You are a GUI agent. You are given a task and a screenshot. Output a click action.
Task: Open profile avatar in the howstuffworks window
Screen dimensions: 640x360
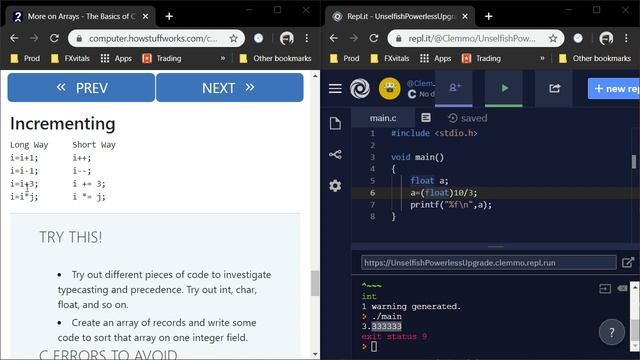click(287, 38)
